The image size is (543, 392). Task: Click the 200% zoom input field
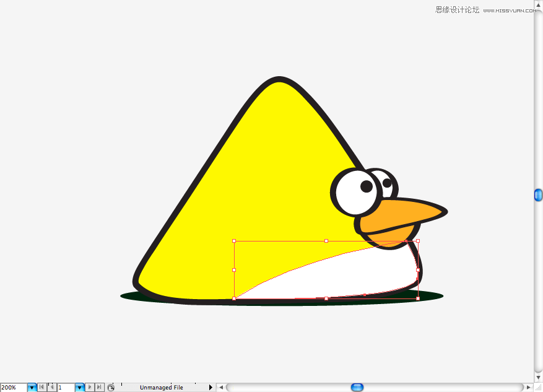pos(14,388)
